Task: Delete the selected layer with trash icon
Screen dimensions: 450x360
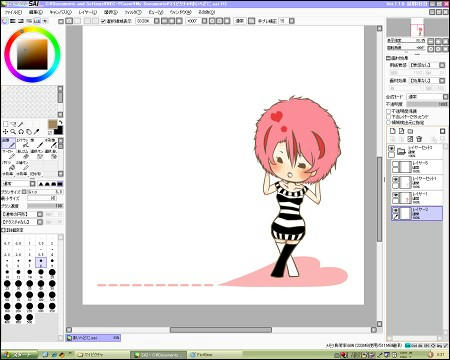Action: coord(419,139)
